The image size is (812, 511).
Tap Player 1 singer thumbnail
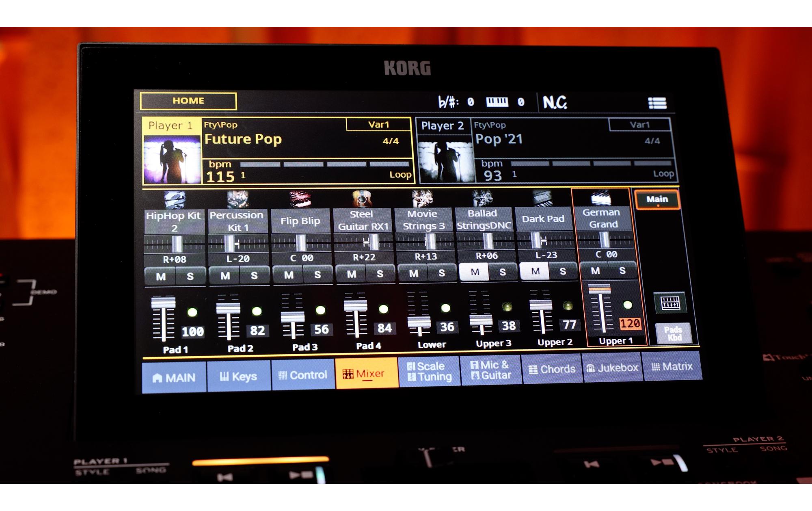click(172, 159)
